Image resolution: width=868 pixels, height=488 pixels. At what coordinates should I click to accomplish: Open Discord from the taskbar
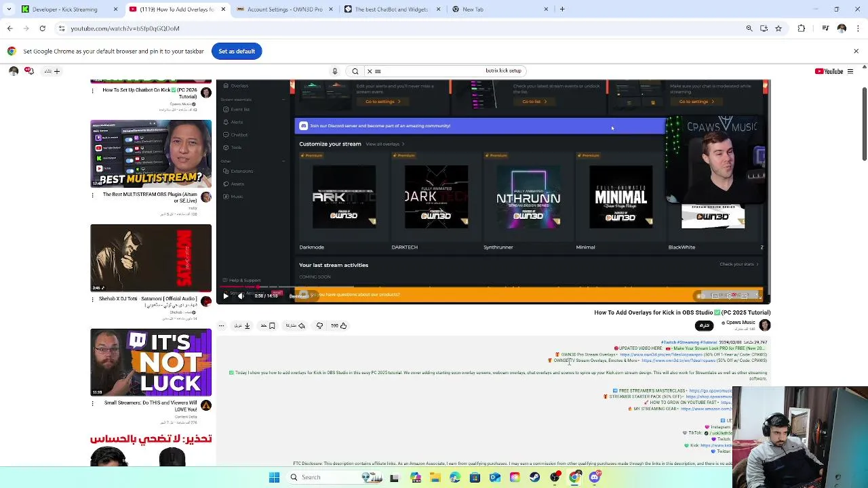coord(595,478)
